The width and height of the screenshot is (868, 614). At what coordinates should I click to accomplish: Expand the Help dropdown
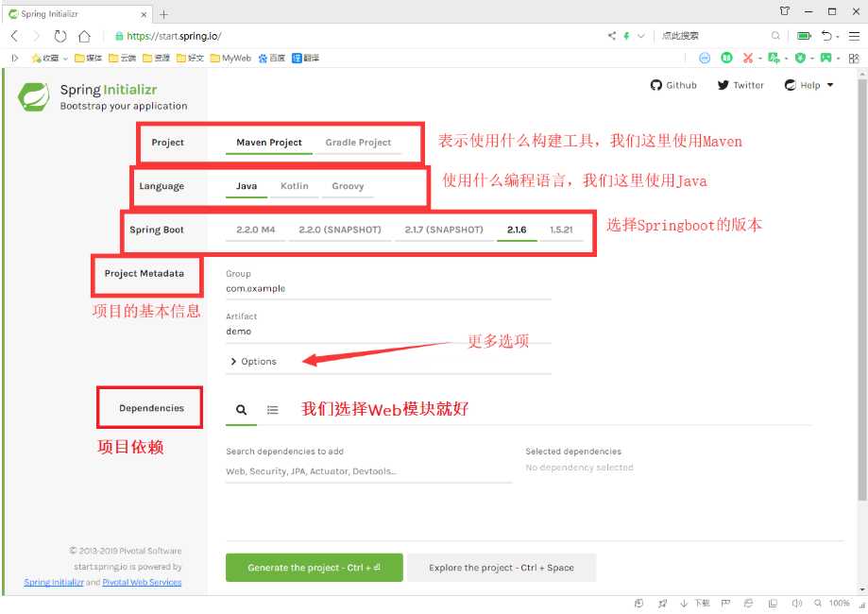(808, 85)
